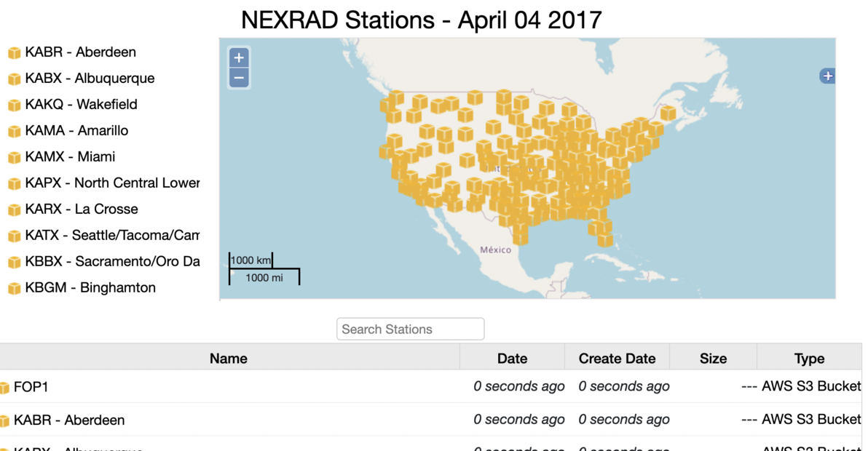Viewport: 868px width, 451px height.
Task: Click the cube icon beside KBGM - Binghamton
Action: (14, 288)
